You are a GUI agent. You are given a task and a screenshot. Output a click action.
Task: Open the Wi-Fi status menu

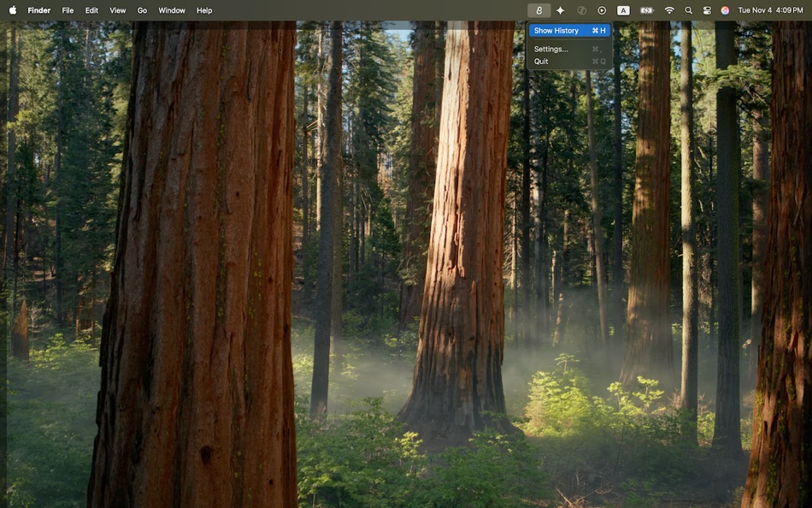(x=668, y=9)
